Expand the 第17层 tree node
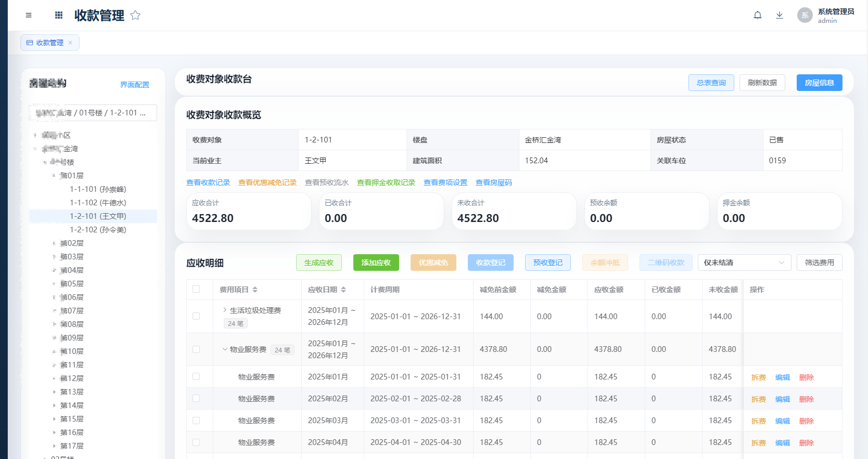This screenshot has height=459, width=868. click(x=54, y=446)
